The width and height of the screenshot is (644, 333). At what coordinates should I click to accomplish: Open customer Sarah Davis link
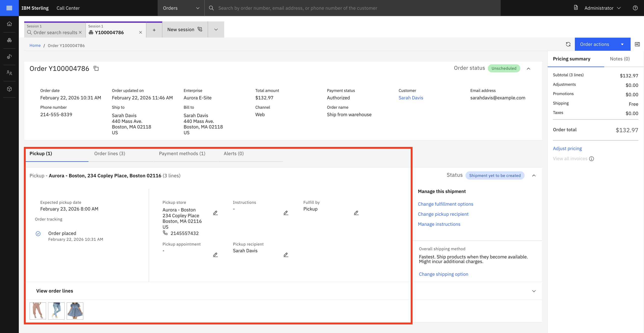point(411,98)
